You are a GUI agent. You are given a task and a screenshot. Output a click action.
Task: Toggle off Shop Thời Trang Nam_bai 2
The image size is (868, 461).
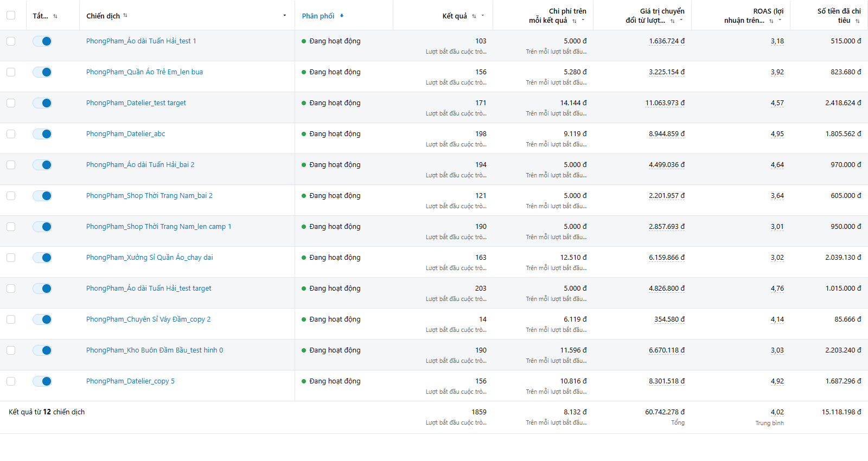click(42, 196)
